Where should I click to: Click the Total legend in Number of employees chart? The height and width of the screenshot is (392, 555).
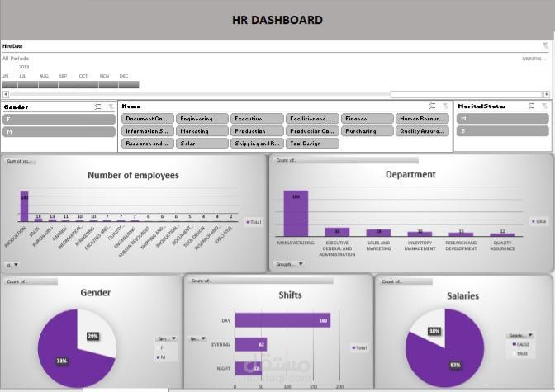point(254,222)
